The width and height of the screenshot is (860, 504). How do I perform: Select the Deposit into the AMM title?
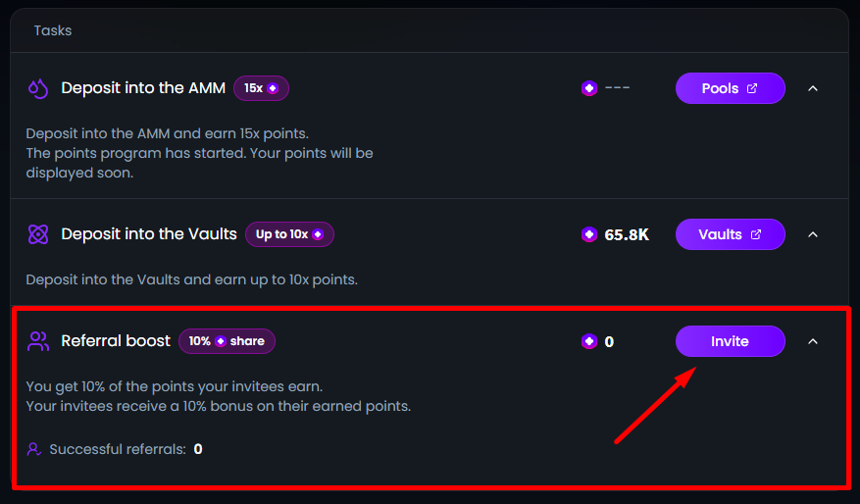pos(143,88)
